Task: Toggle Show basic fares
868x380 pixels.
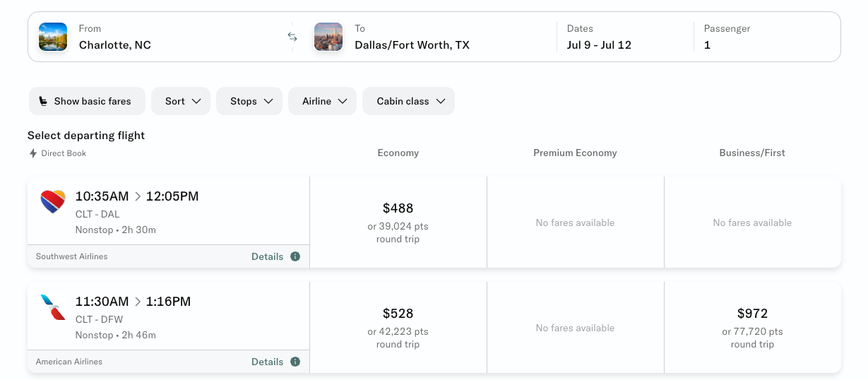Action: click(87, 101)
